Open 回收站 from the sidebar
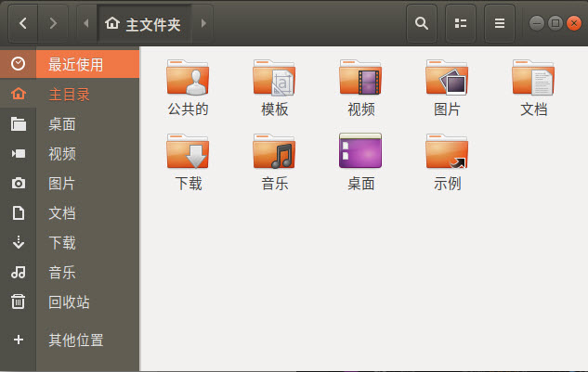Screen dimensions: 588x372 point(70,301)
